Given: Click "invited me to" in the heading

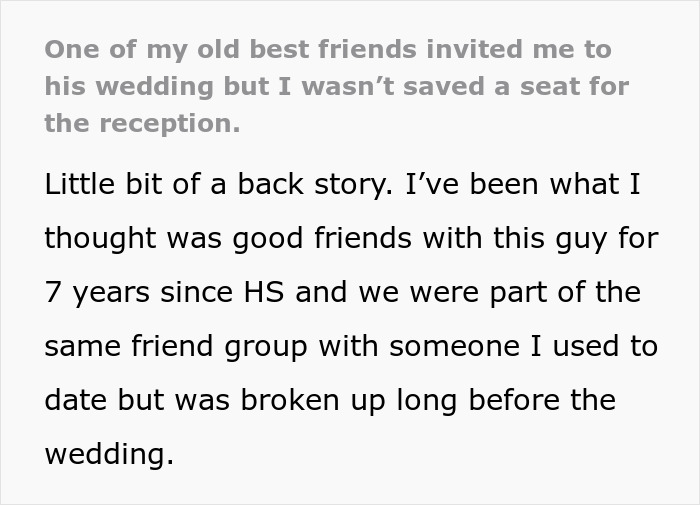Looking at the screenshot, I should pos(519,49).
